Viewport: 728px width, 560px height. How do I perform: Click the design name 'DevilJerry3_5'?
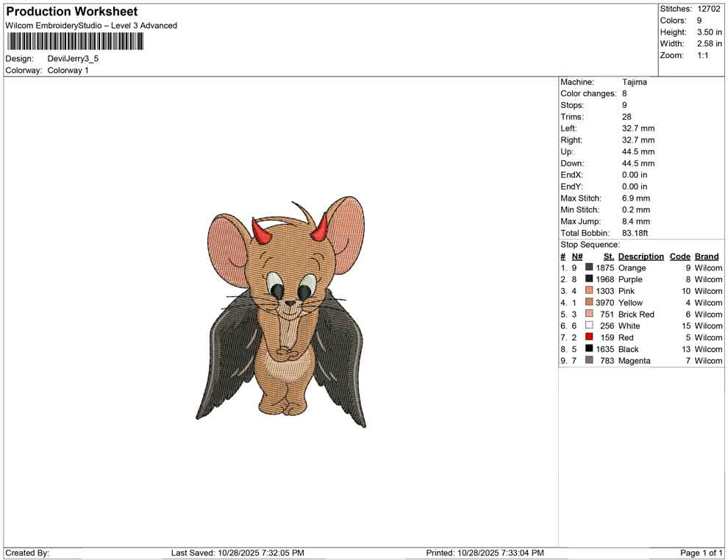point(73,59)
